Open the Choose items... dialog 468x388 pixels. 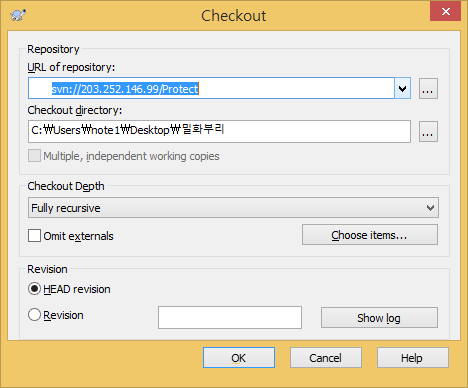[370, 235]
